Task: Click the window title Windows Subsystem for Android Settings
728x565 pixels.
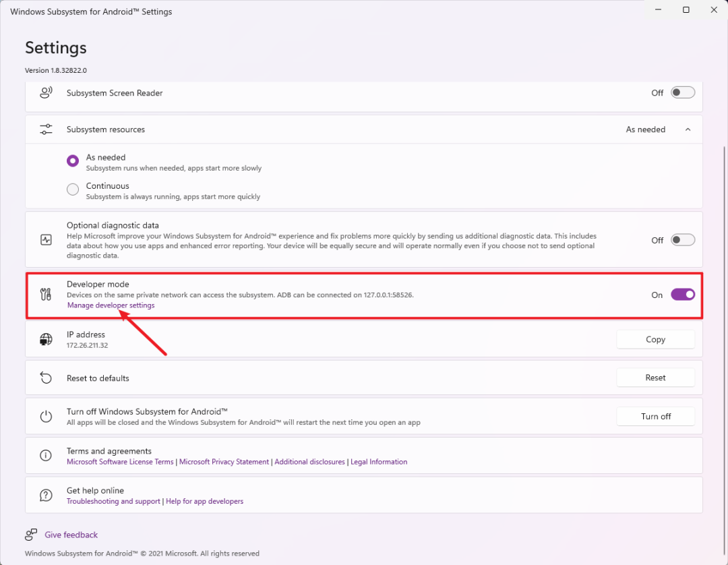Action: click(91, 11)
